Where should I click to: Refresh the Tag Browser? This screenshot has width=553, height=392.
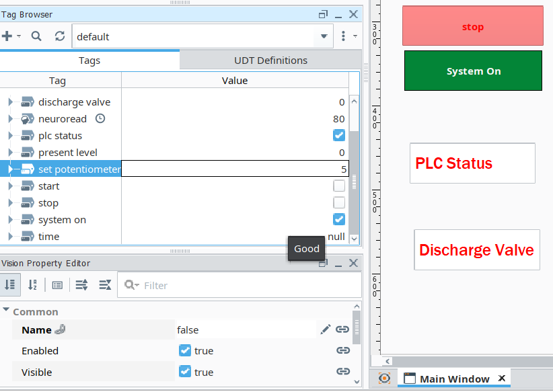pyautogui.click(x=60, y=36)
